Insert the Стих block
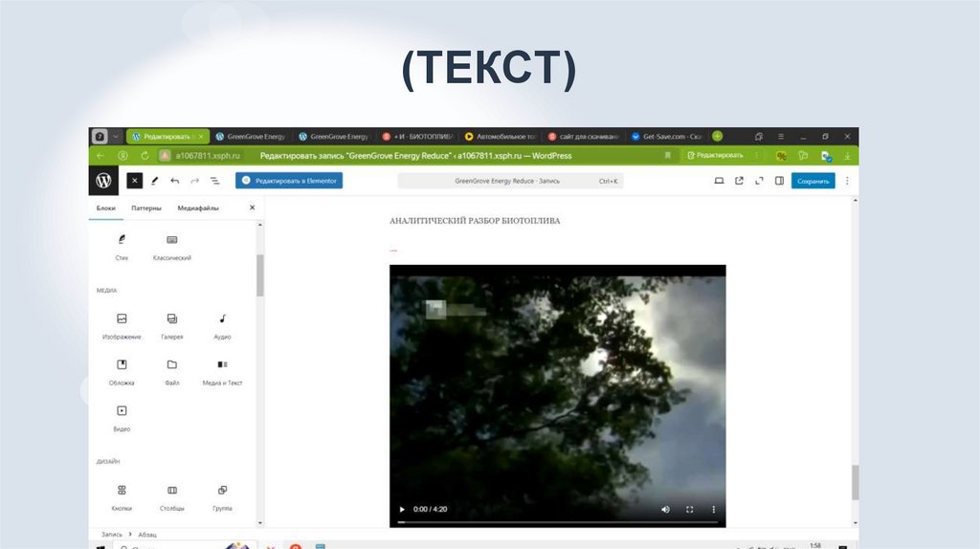The width and height of the screenshot is (980, 549). [122, 248]
